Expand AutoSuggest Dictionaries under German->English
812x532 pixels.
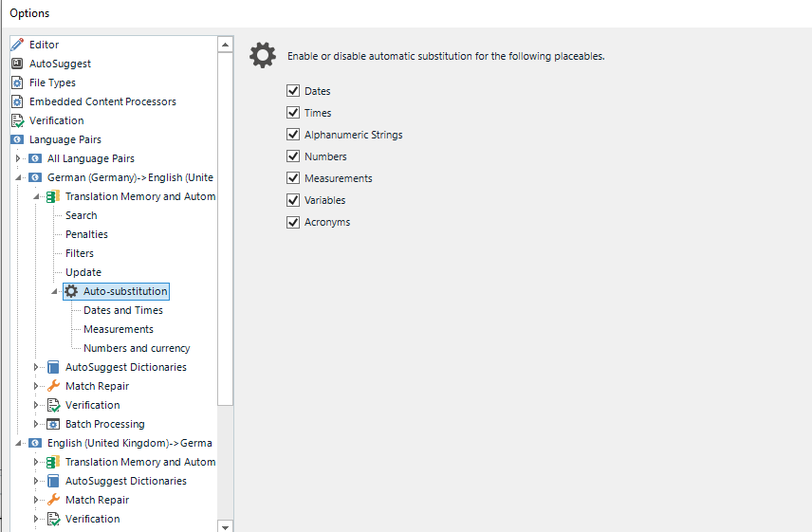tap(37, 367)
